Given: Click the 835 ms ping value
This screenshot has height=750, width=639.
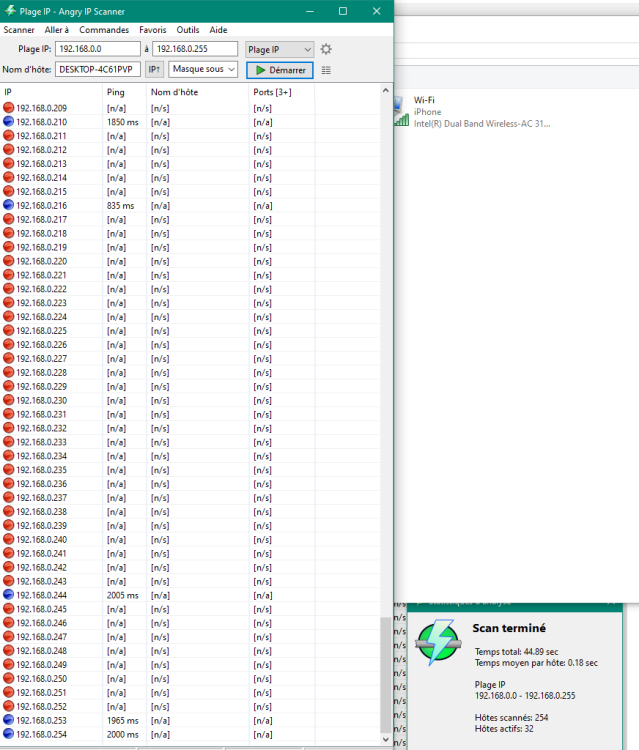Looking at the screenshot, I should tap(121, 206).
